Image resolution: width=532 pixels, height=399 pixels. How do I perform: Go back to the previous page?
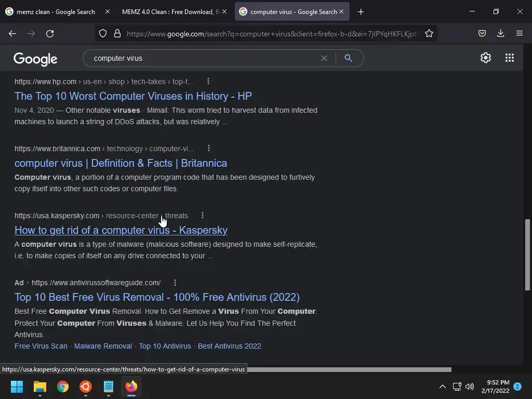click(12, 34)
